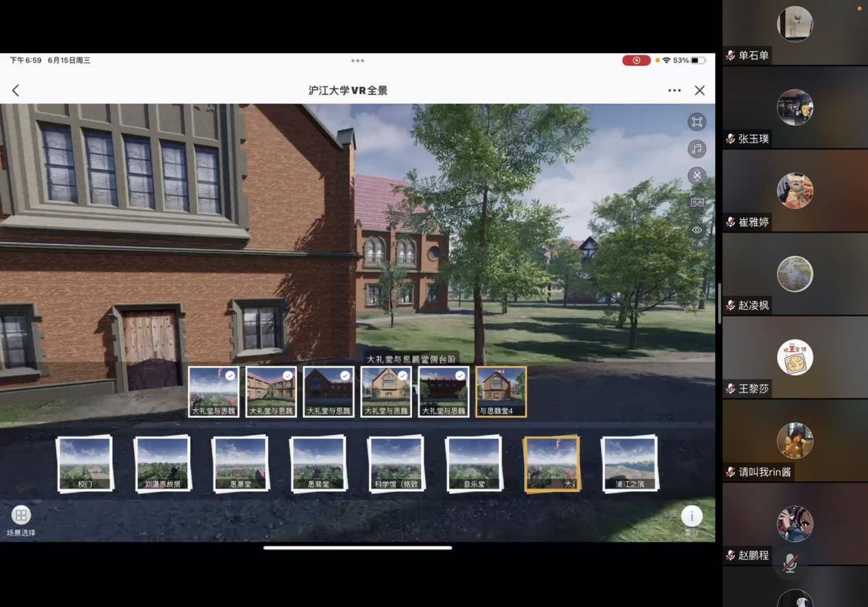The image size is (868, 607).
Task: Toggle interface visibility with the eye icon
Action: click(697, 230)
